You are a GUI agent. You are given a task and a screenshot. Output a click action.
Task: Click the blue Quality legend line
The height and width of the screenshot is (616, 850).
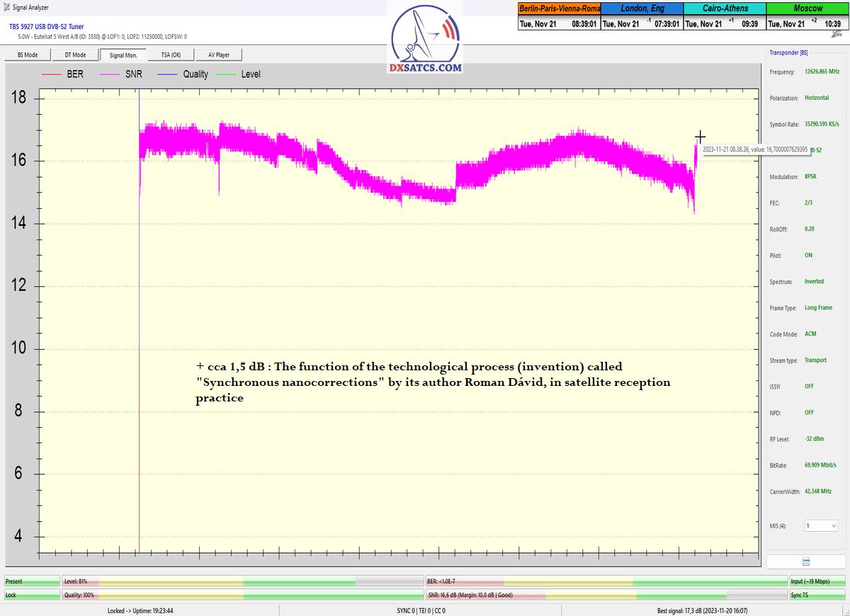[x=168, y=74]
